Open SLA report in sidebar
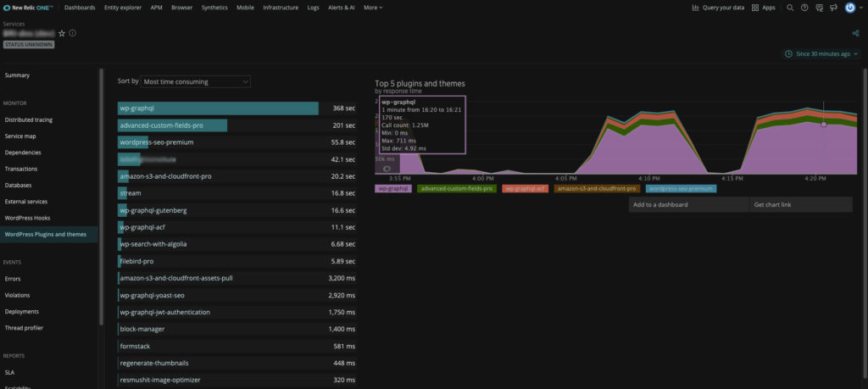Screen dimensions: 868x389 [x=9, y=372]
